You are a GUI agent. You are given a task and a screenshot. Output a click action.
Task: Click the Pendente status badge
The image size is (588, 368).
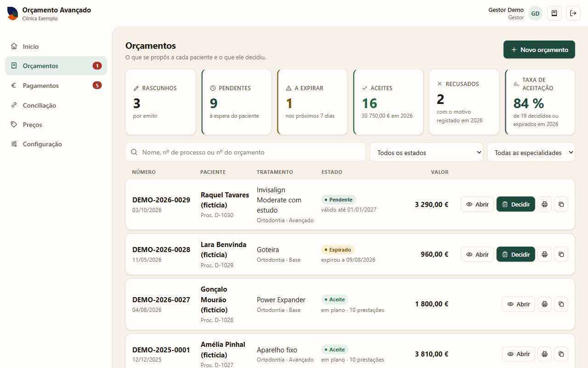[339, 200]
